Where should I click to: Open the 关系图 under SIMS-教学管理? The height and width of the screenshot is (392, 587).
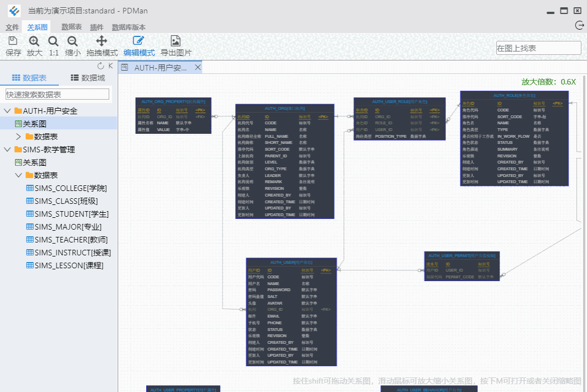34,162
